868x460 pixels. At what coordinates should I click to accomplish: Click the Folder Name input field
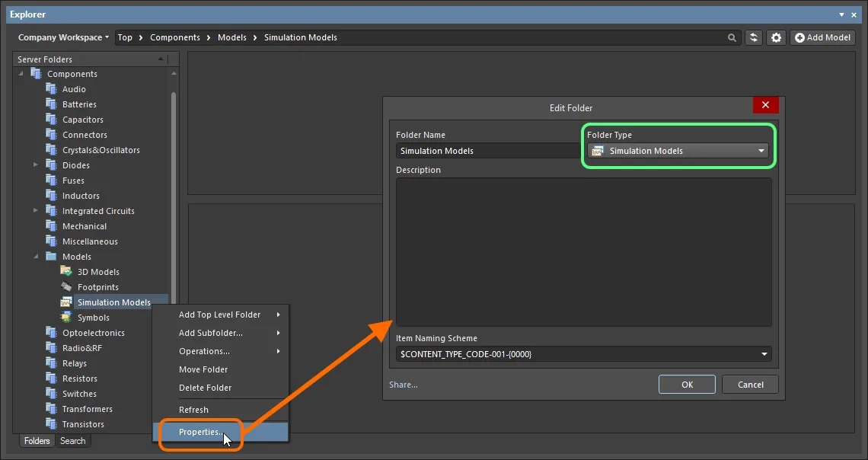(x=488, y=151)
